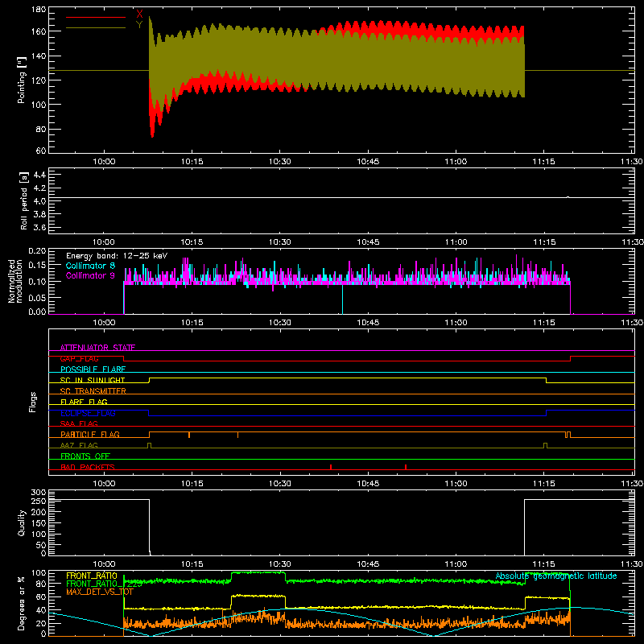Click the blue 'ECLIPSE_FLAG' label
644x644 pixels.
(x=88, y=413)
